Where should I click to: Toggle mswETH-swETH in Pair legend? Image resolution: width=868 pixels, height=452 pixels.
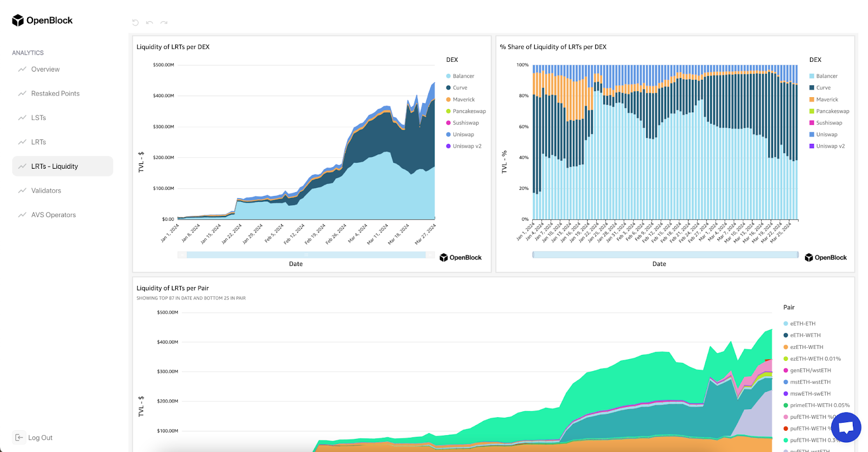tap(807, 394)
